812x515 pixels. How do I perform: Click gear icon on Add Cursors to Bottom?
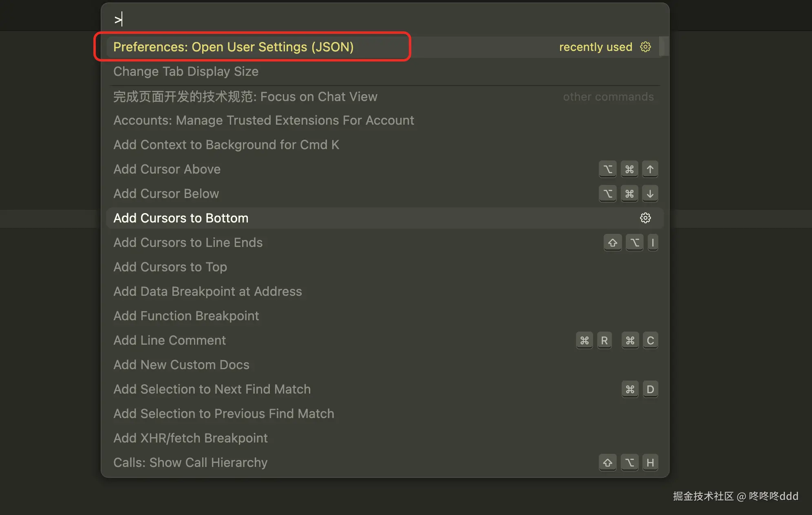pos(645,218)
